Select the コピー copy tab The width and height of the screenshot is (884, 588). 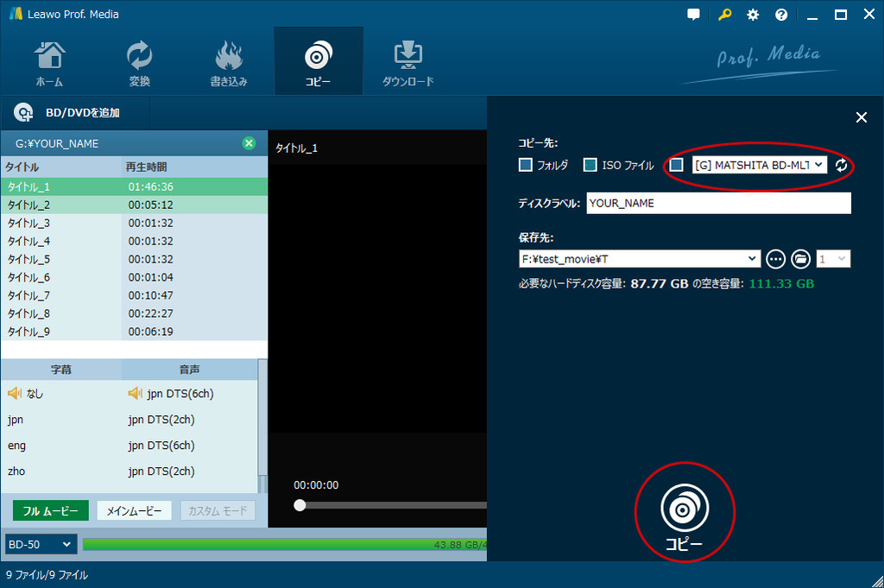(x=319, y=61)
